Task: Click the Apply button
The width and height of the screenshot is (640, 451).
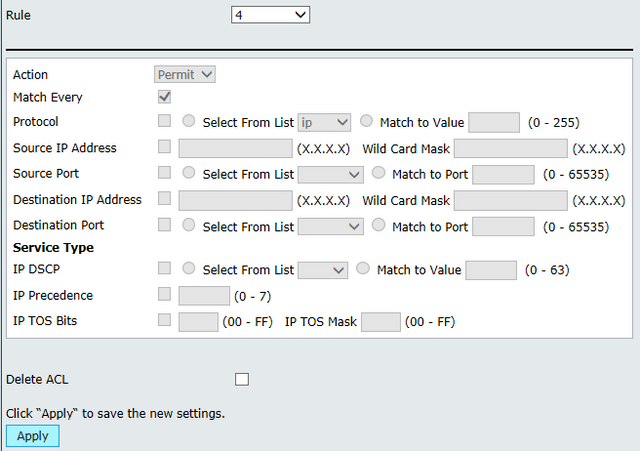Action: [33, 436]
